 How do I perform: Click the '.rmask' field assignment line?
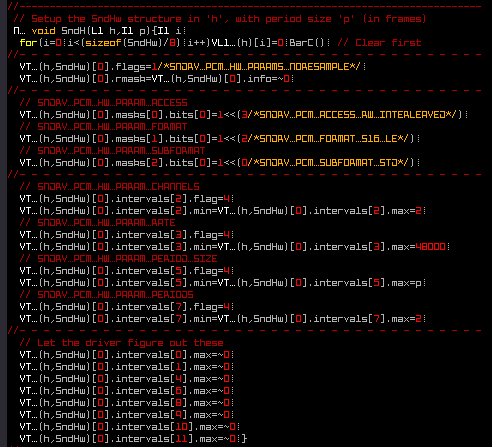tap(156, 79)
